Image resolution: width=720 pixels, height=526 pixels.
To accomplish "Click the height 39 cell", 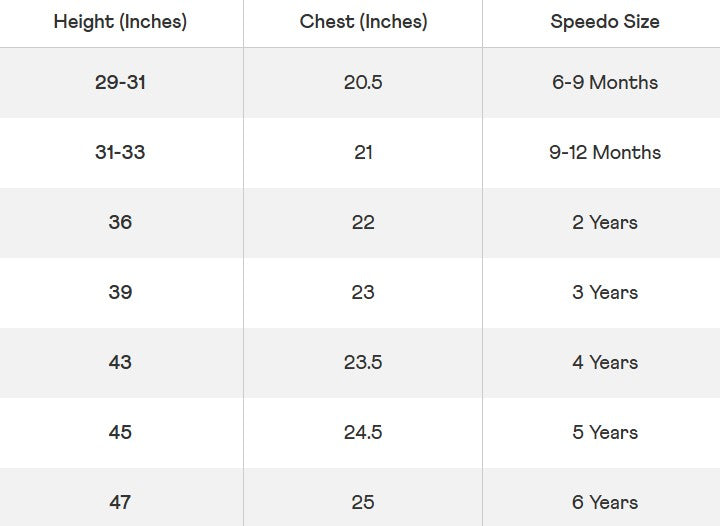I will tap(120, 292).
